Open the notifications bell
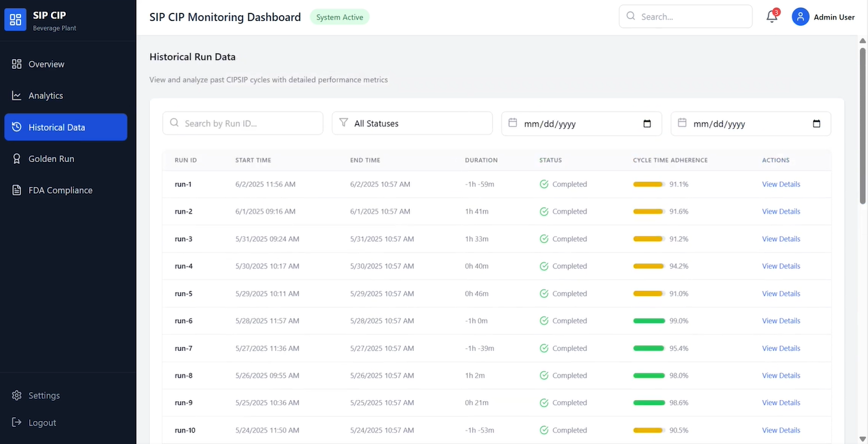Screen dimensions: 868x444 click(x=772, y=17)
